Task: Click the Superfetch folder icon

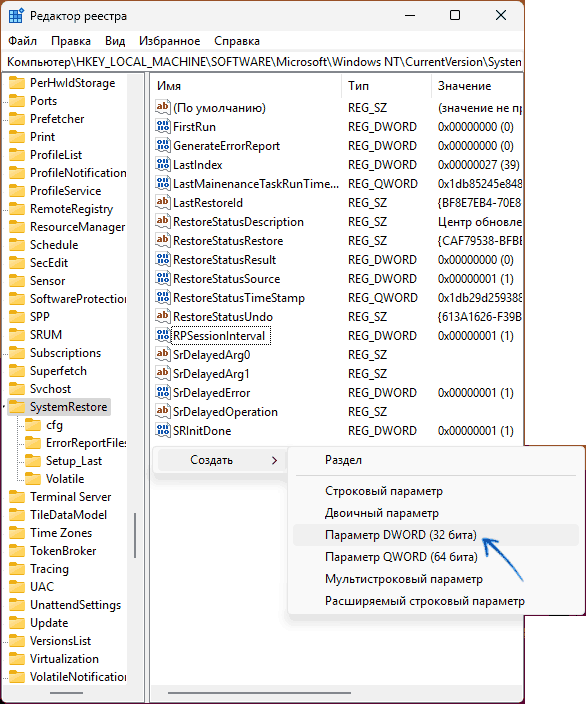Action: click(x=17, y=371)
